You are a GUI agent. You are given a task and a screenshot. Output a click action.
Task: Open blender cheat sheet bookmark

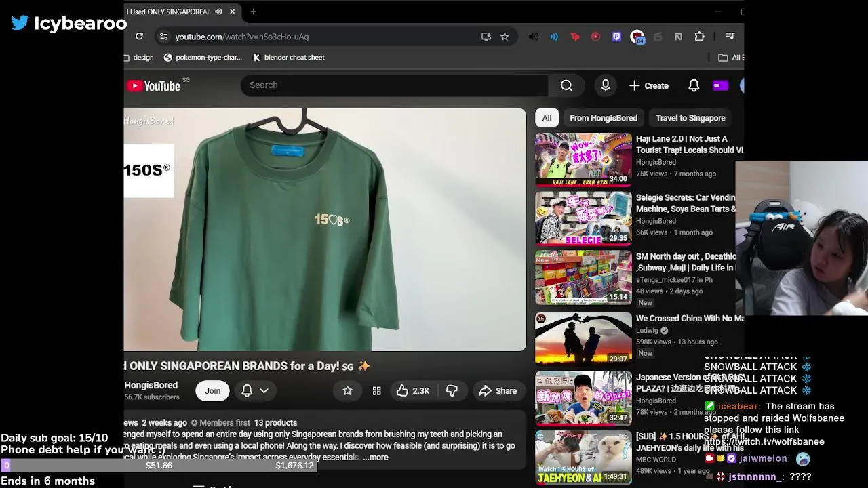point(289,58)
